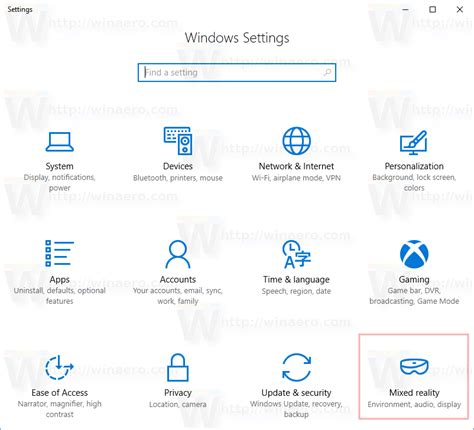Click 'Game bar, DVR, broadcasting, Game Mode' text

point(414,296)
